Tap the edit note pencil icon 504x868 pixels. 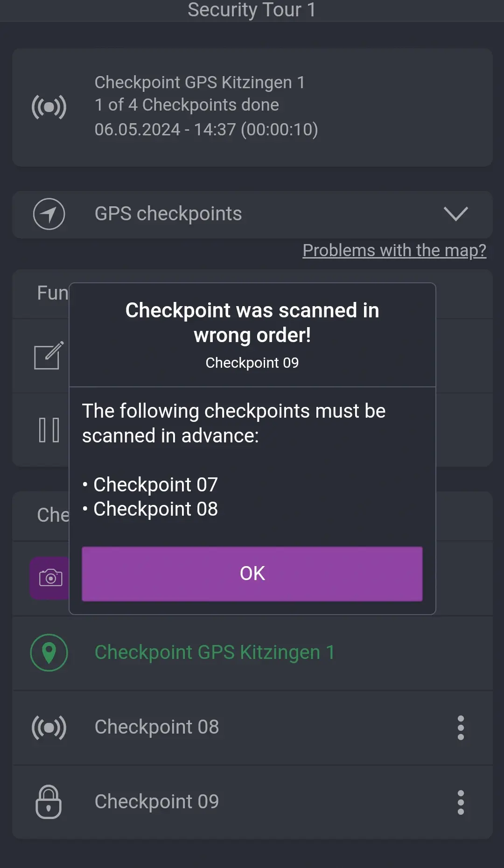pos(48,356)
